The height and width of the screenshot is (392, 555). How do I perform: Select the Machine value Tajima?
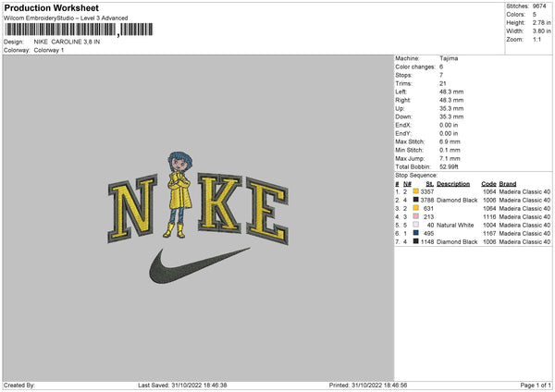tap(449, 58)
